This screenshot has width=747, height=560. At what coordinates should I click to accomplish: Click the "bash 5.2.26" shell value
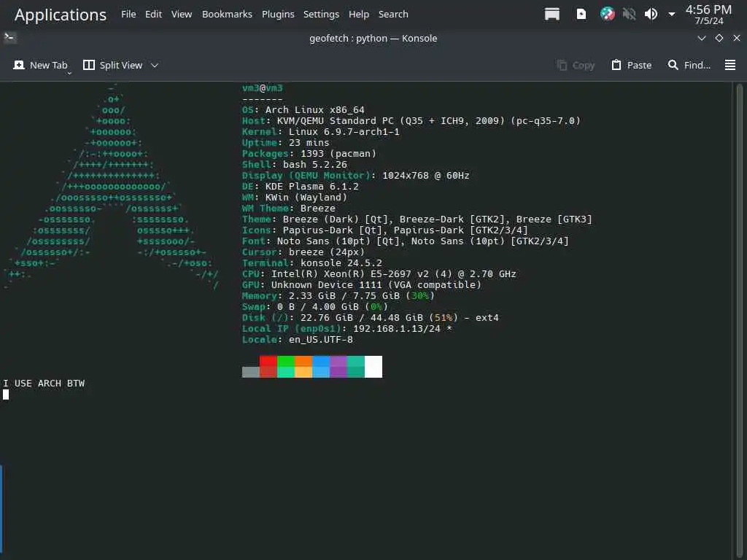[x=315, y=165]
